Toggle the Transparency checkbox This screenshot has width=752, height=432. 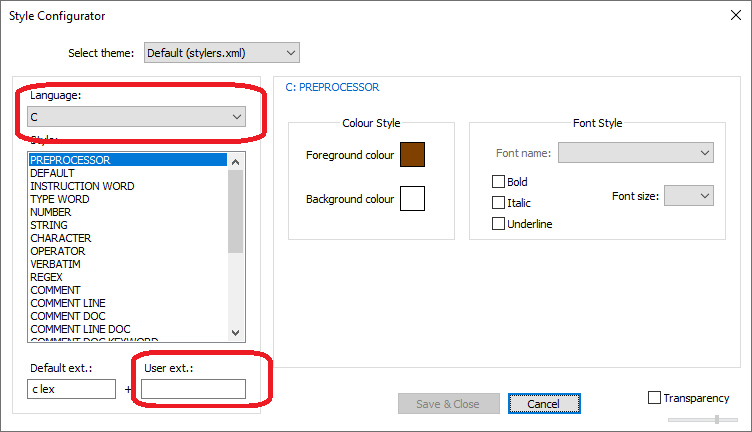click(x=654, y=398)
